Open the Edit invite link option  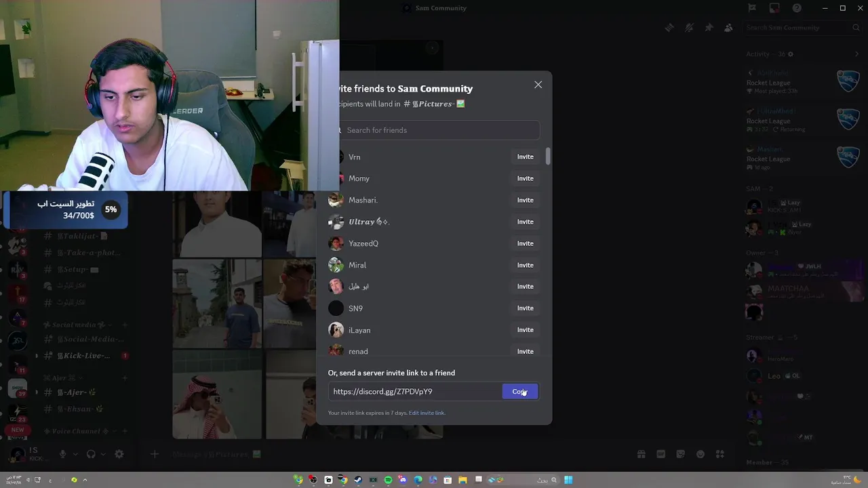click(427, 413)
